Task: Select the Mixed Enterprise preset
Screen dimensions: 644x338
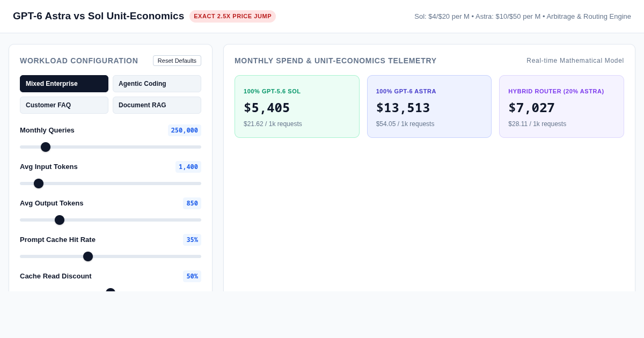Action: coord(64,84)
